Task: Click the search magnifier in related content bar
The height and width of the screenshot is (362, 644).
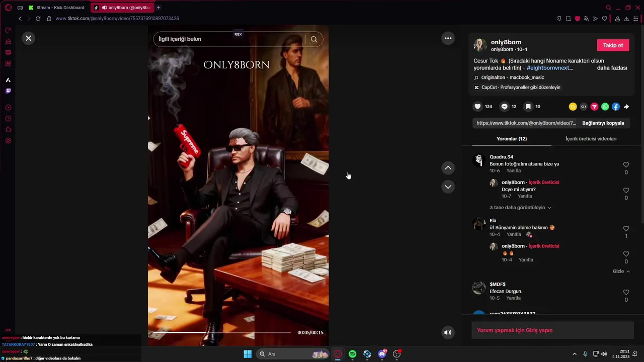Action: point(314,39)
